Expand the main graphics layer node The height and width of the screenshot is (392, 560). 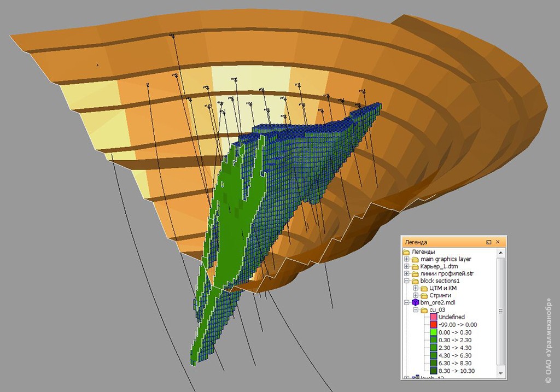(407, 259)
